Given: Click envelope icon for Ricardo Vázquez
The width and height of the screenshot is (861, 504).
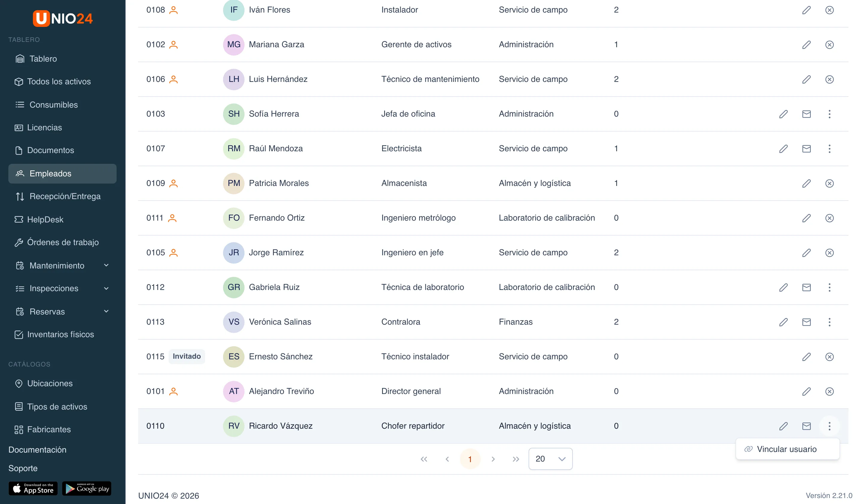Looking at the screenshot, I should [806, 426].
